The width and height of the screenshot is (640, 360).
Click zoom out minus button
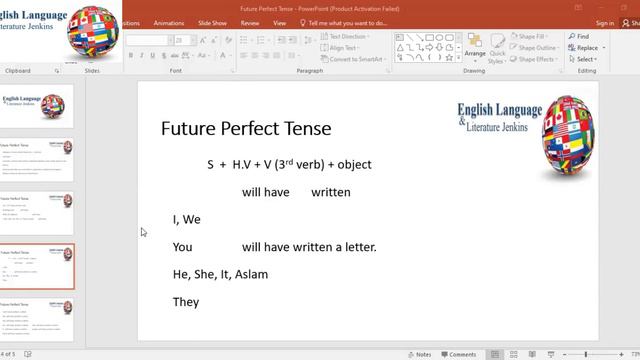pyautogui.click(x=564, y=354)
